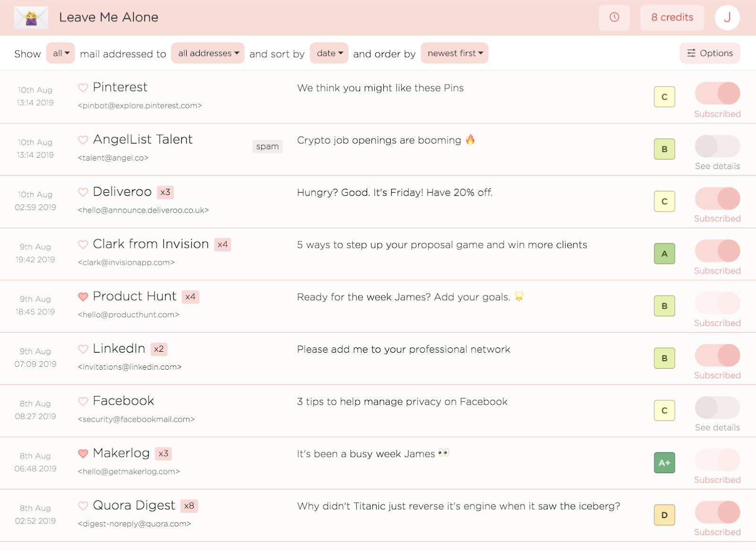Open the 'newest first' order dropdown
The image size is (756, 551).
[455, 53]
